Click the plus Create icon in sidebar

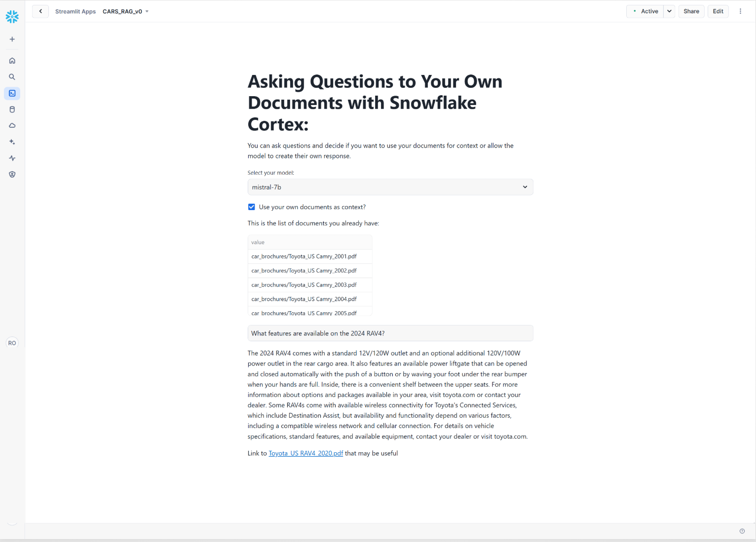(x=12, y=39)
